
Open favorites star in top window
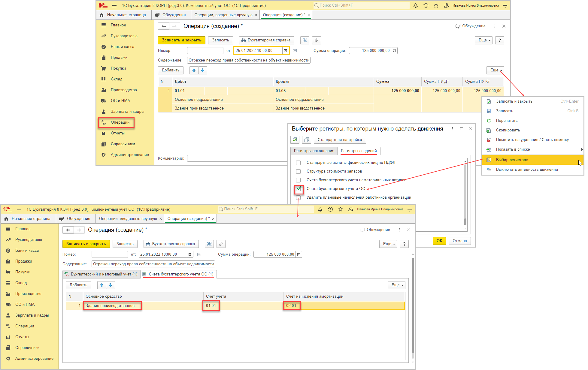point(436,5)
